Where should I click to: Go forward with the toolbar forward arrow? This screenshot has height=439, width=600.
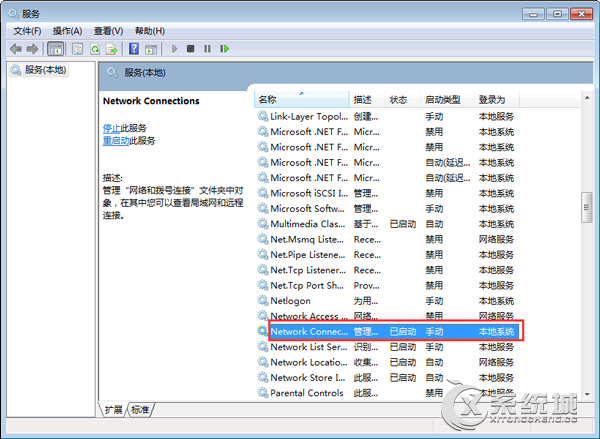(33, 49)
